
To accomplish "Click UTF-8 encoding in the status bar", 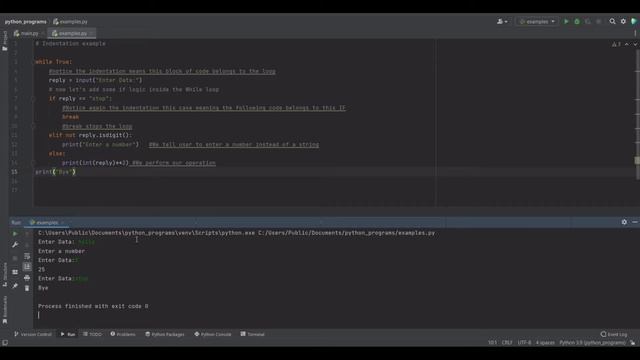I will click(x=524, y=343).
